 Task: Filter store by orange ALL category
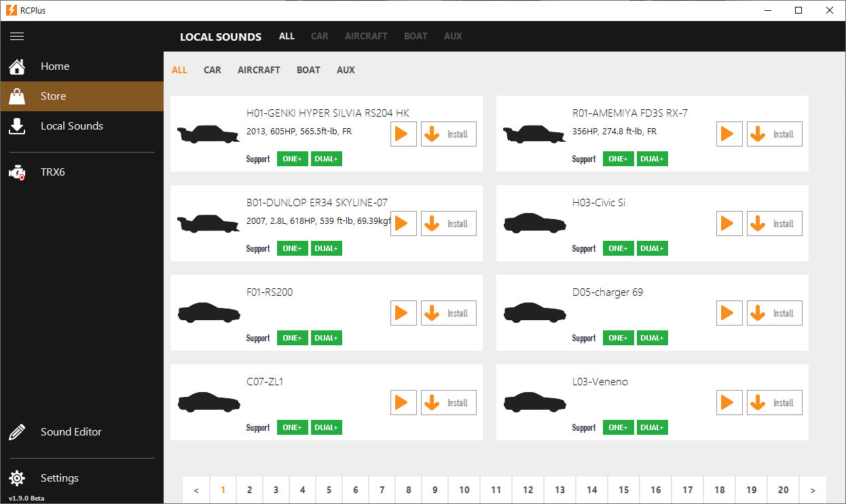(x=179, y=70)
